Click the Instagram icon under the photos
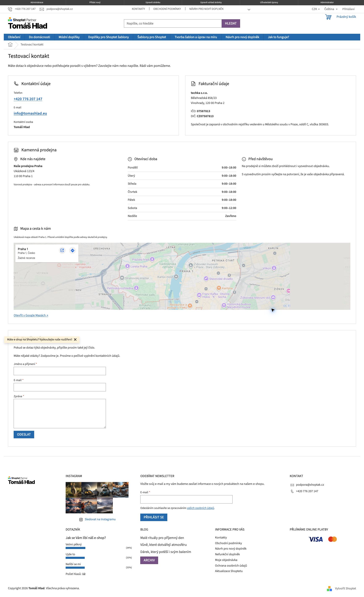This screenshot has height=597, width=364. click(x=81, y=519)
